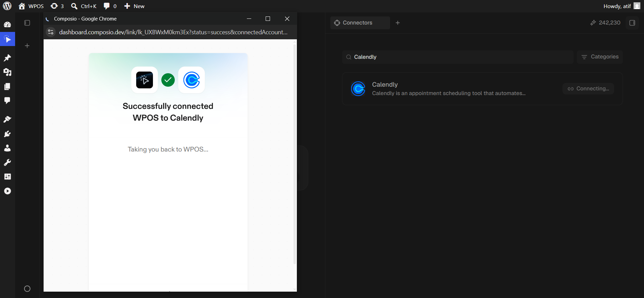Click the Calendly description text
The width and height of the screenshot is (644, 298).
click(x=449, y=93)
